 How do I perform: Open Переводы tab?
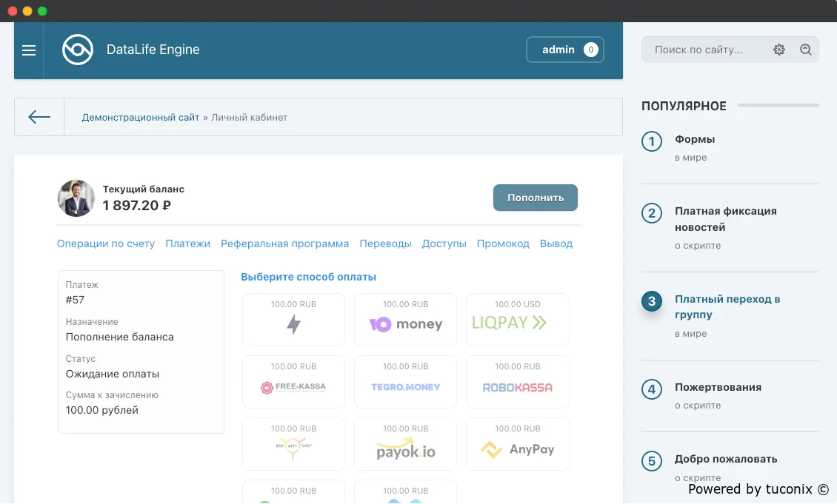click(385, 243)
